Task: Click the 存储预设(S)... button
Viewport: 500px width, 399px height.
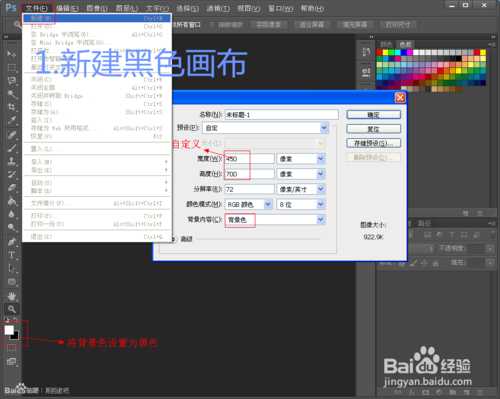Action: [373, 143]
